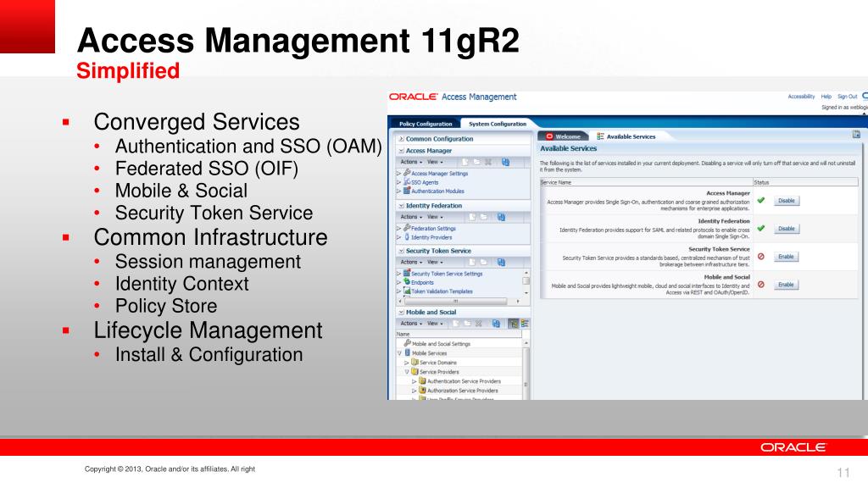Image resolution: width=868 pixels, height=488 pixels.
Task: Click the Security Token Service Settings icon
Action: click(407, 274)
